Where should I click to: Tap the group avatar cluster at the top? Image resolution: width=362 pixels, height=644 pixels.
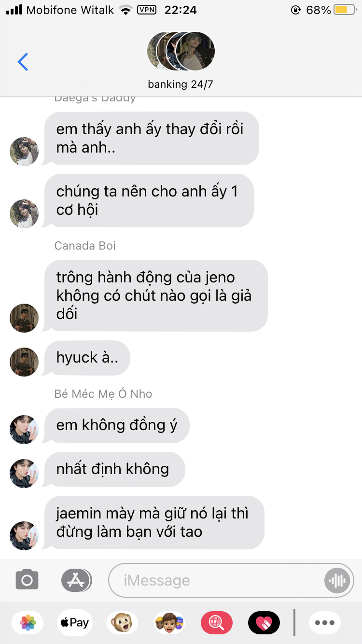(x=181, y=51)
